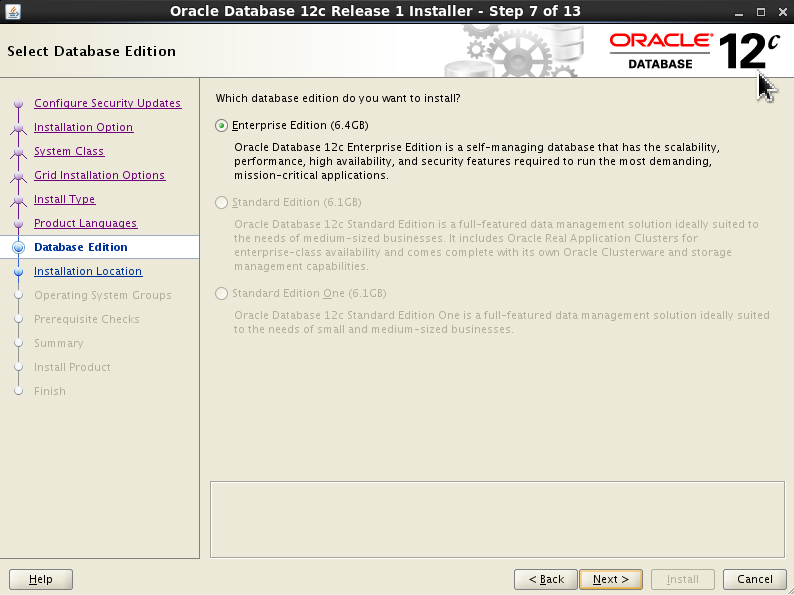This screenshot has height=595, width=794.
Task: Open the Product Languages step
Action: 86,223
